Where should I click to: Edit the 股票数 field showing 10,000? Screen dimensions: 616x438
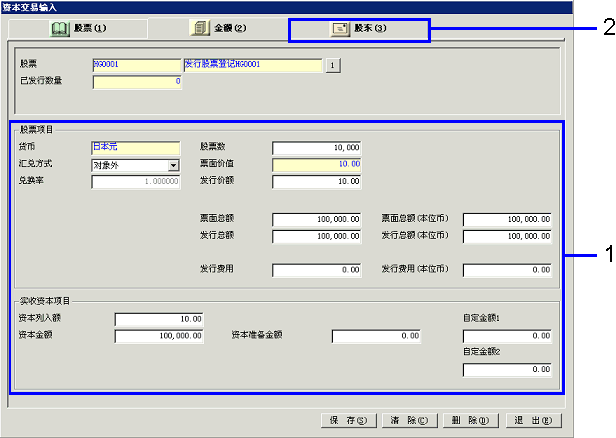316,148
